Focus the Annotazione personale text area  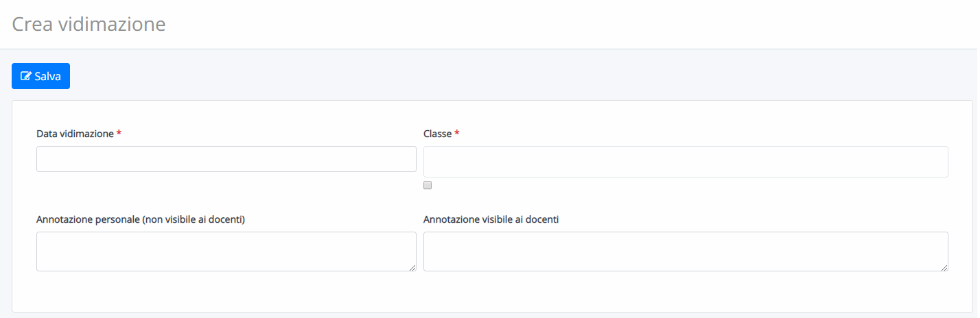[226, 252]
